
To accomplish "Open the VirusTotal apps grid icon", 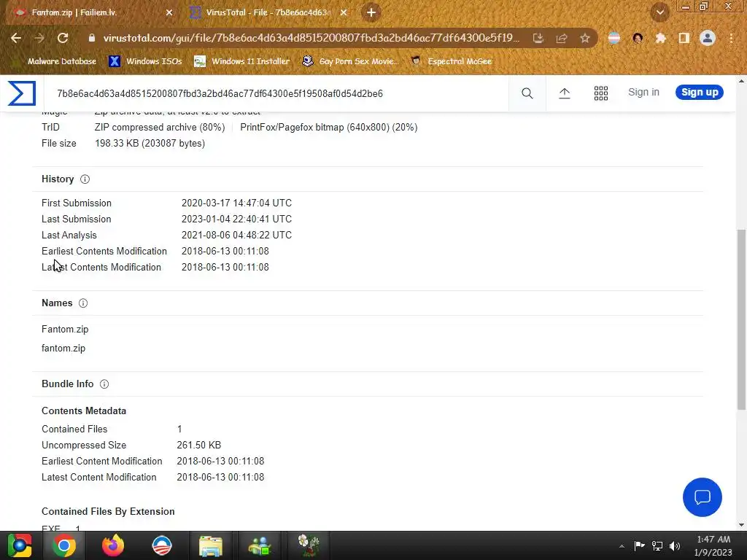I will [601, 93].
